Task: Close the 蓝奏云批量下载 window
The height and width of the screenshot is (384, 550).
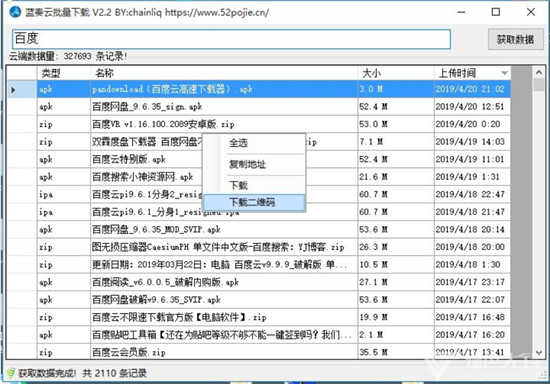Action: click(531, 12)
